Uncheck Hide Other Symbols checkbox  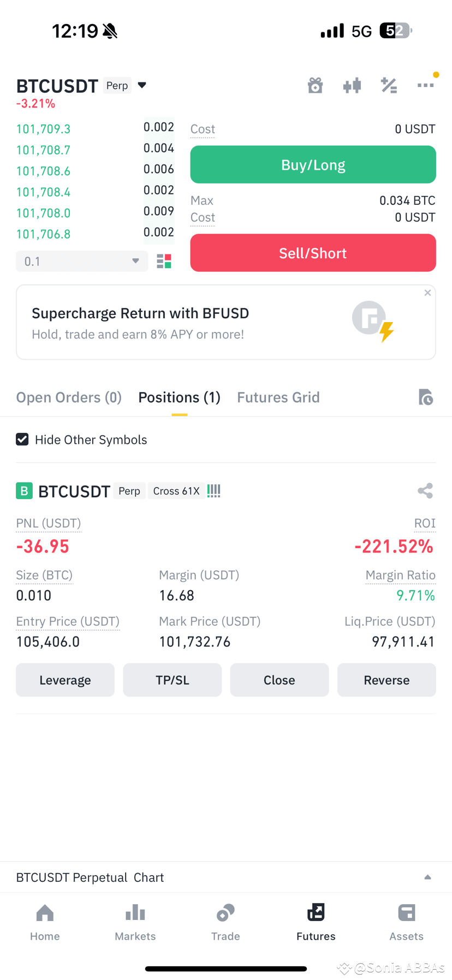[x=22, y=439]
